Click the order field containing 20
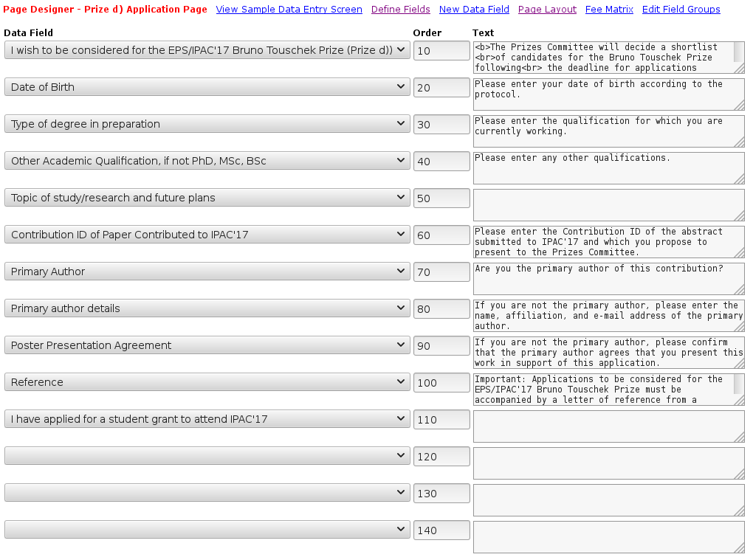The height and width of the screenshot is (560, 753). (x=441, y=87)
